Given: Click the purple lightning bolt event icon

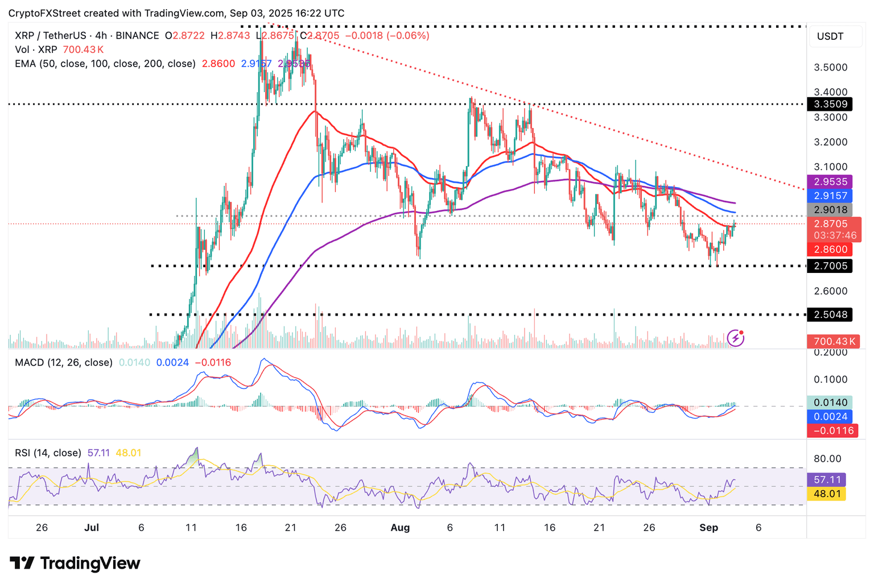Looking at the screenshot, I should tap(736, 338).
